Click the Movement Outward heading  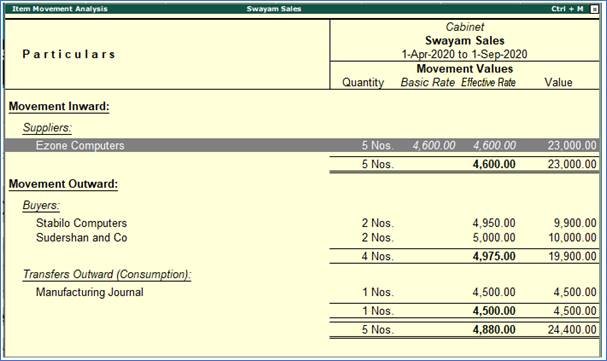point(63,184)
